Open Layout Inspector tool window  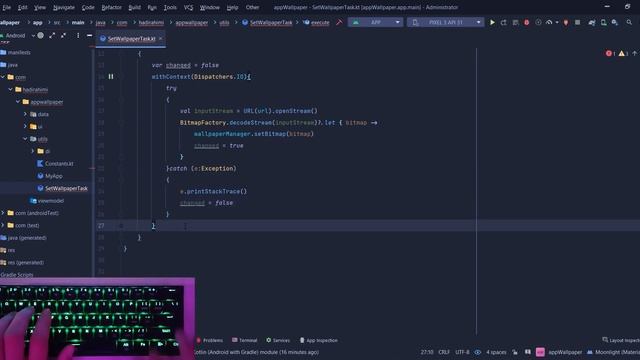coord(620,340)
